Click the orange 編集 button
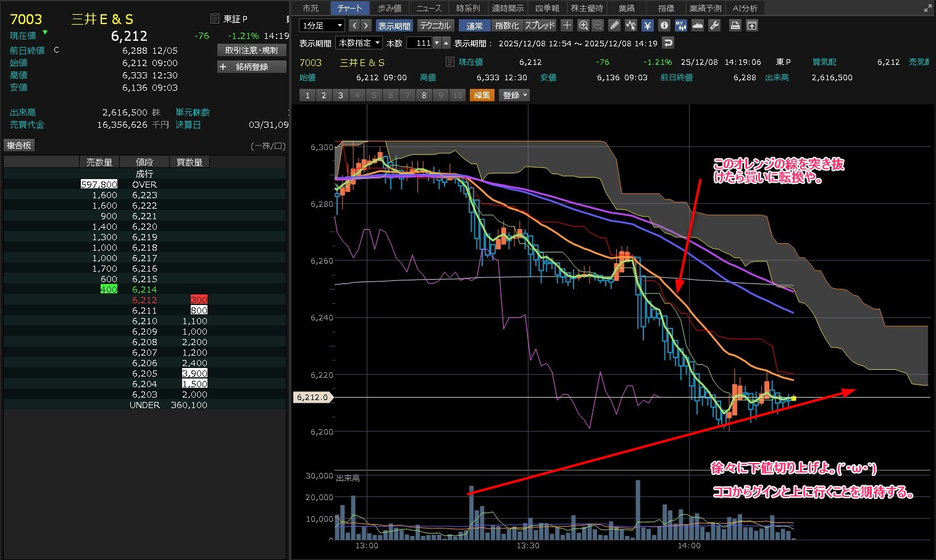 click(482, 95)
